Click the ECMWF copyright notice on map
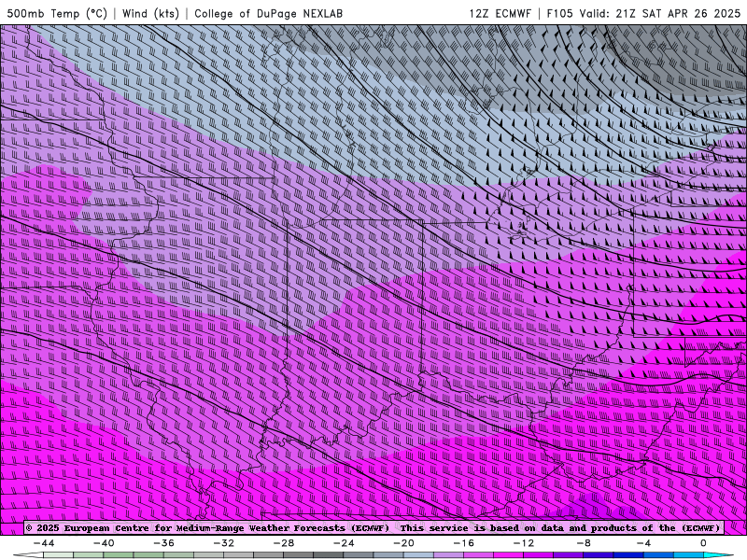Image resolution: width=747 pixels, height=560 pixels. 374,527
